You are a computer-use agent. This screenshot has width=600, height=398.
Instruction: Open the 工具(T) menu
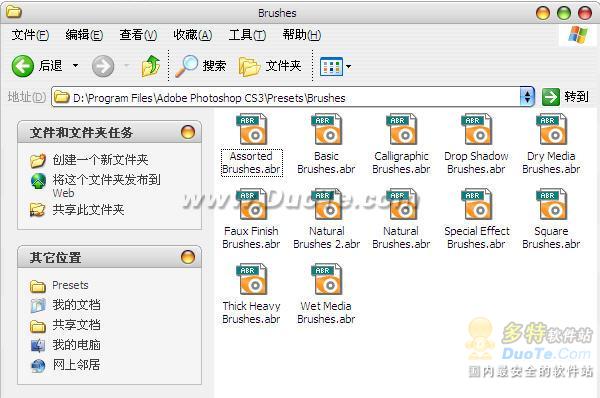click(247, 35)
